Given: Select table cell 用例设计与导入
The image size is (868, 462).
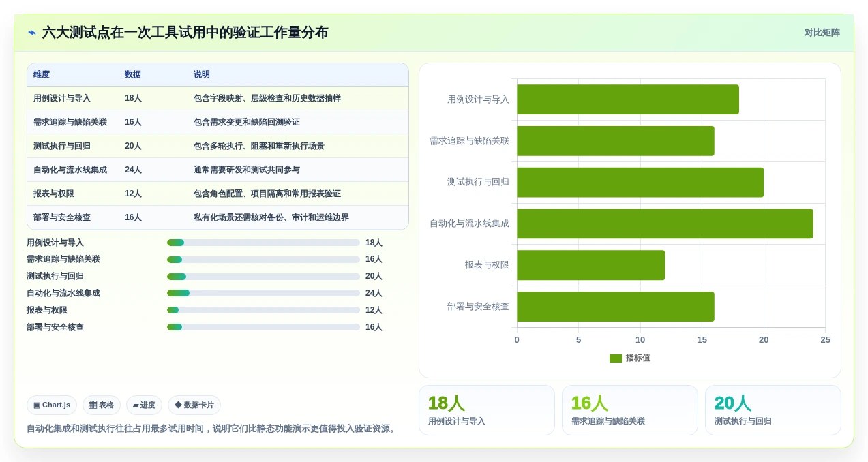Looking at the screenshot, I should click(62, 98).
